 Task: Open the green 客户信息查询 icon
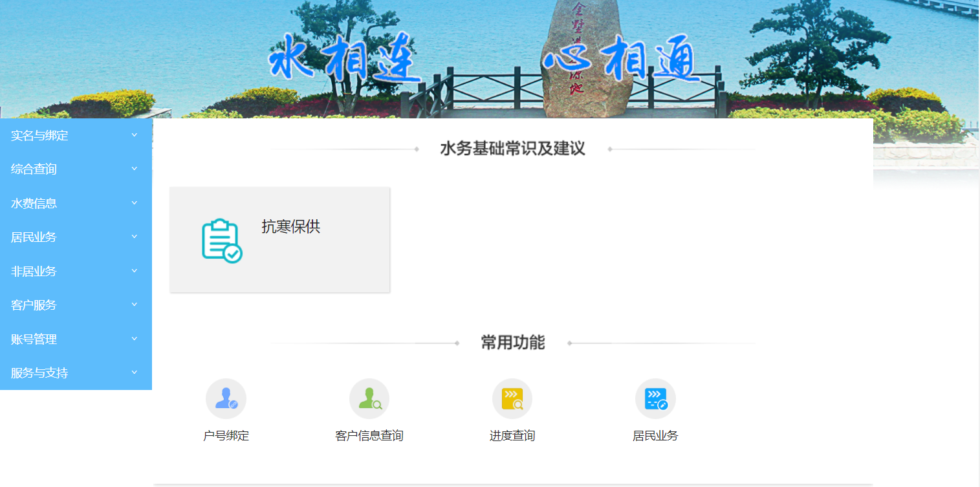[x=369, y=398]
